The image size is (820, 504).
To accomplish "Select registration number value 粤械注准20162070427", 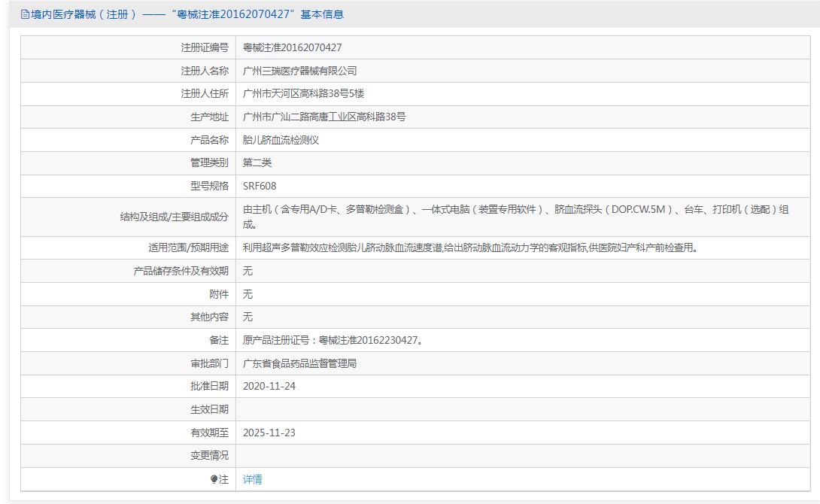I will (x=292, y=47).
